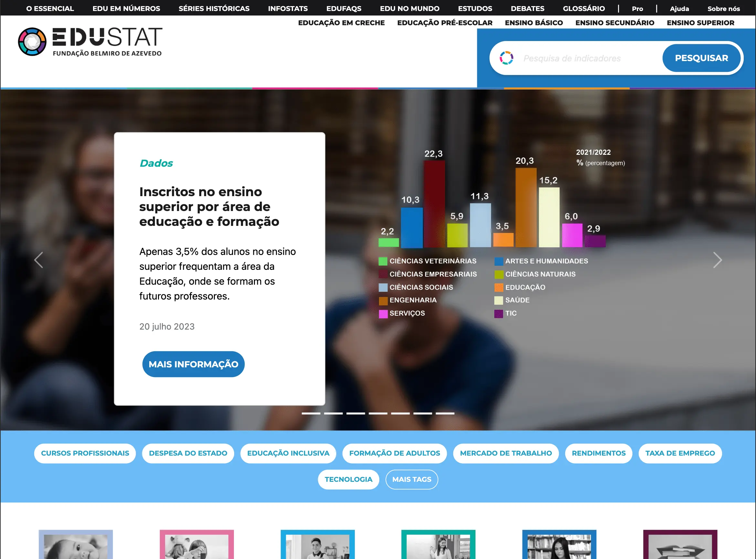Select the EDUCAÇÃO PRÉ-ESCOLAR tab
Screen dimensions: 756x559
(445, 23)
